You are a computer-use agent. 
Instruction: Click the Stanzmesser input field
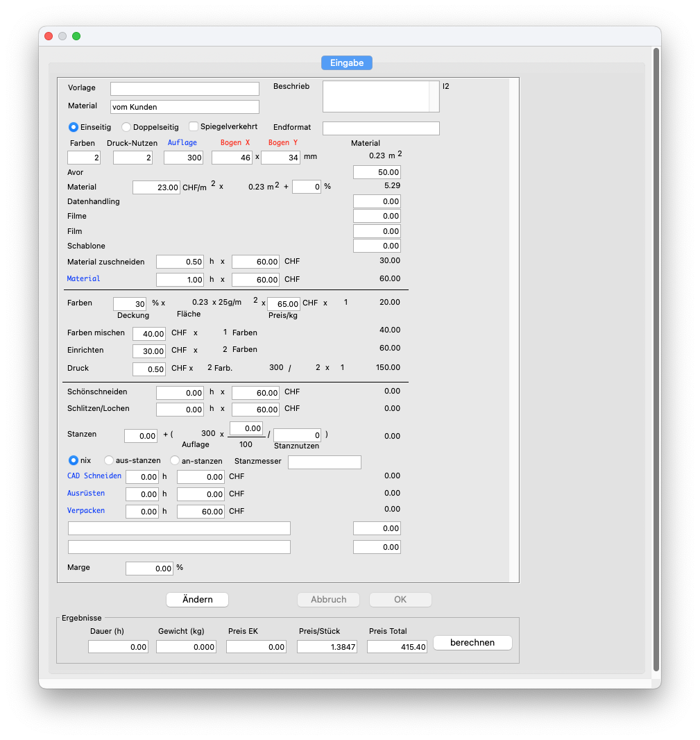click(325, 462)
